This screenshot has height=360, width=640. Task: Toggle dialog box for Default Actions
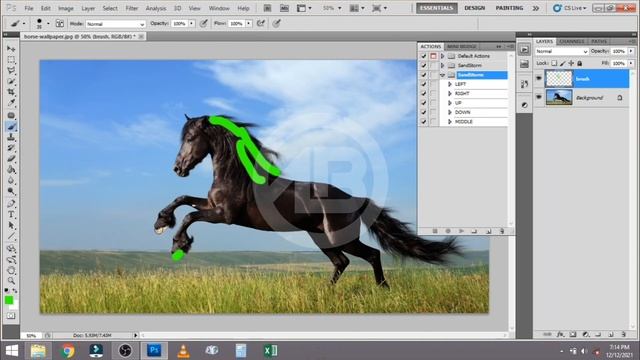(433, 56)
